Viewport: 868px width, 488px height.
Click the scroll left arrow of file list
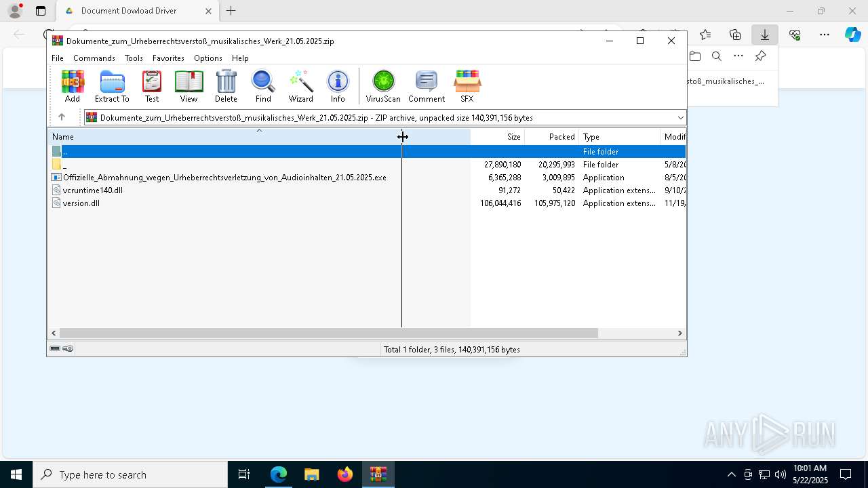coord(54,333)
